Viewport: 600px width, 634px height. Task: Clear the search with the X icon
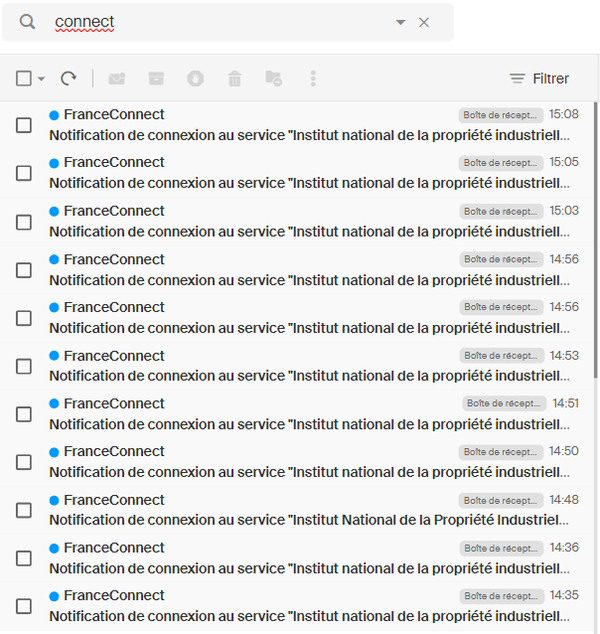pyautogui.click(x=424, y=22)
